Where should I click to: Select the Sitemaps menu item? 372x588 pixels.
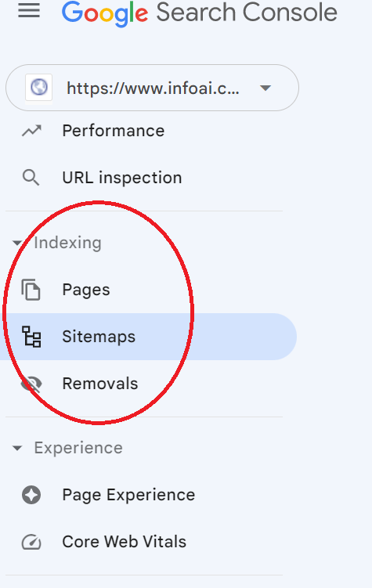(x=148, y=337)
